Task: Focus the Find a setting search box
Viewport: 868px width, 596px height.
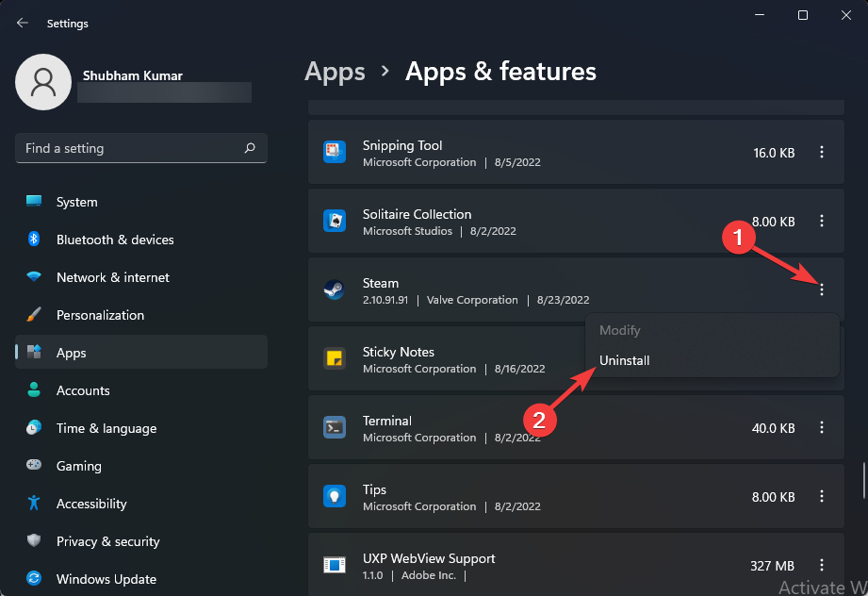Action: coord(141,148)
